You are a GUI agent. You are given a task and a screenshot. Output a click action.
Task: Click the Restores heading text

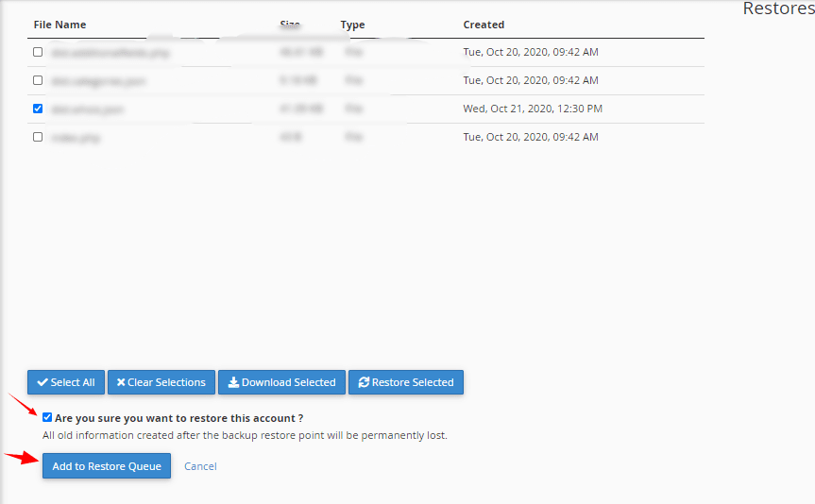tap(778, 8)
